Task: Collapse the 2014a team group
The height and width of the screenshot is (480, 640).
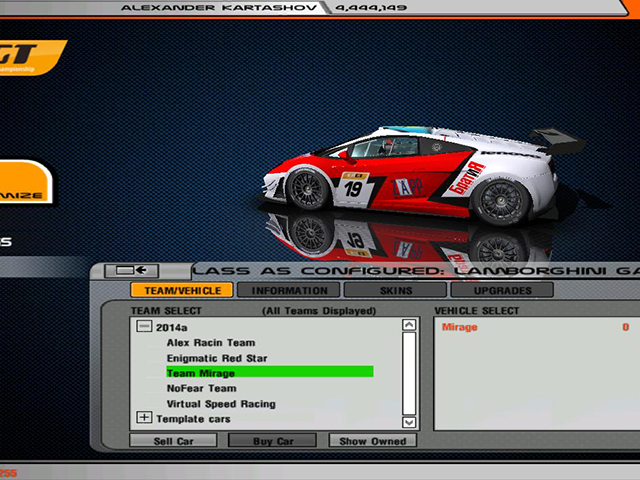Action: click(144, 326)
